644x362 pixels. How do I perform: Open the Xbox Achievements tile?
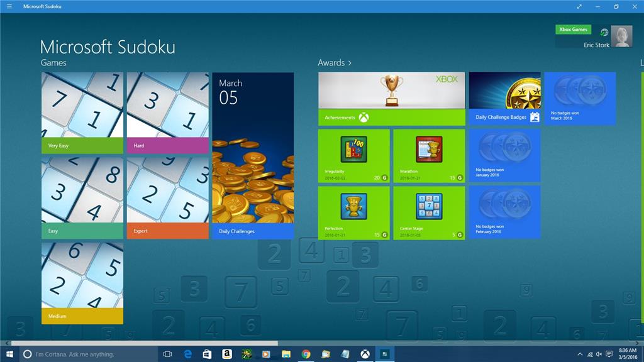point(392,99)
